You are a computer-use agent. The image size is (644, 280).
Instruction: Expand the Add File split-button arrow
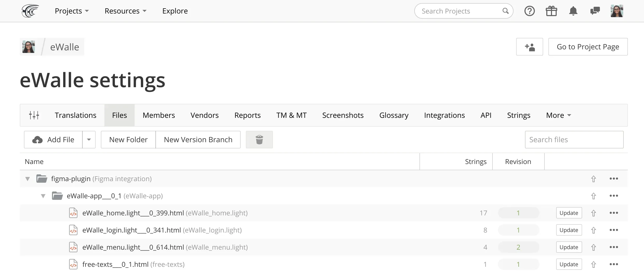click(x=89, y=139)
